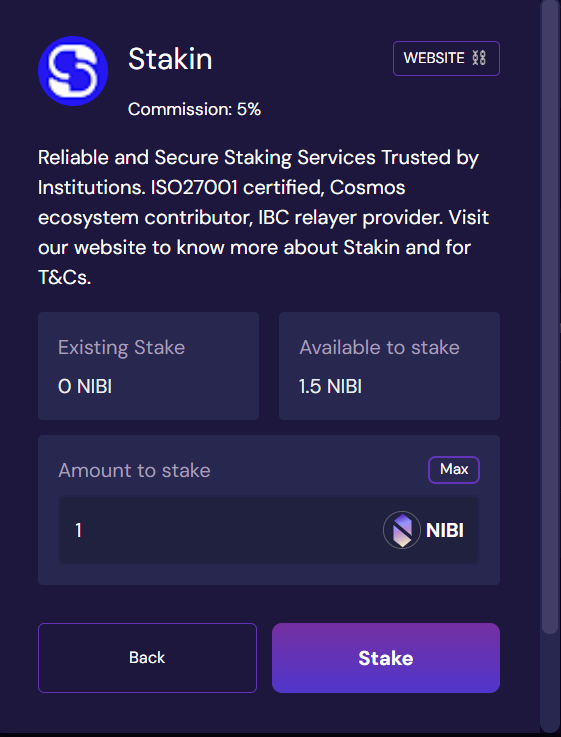Confirm staking with the Stake button

(x=386, y=658)
